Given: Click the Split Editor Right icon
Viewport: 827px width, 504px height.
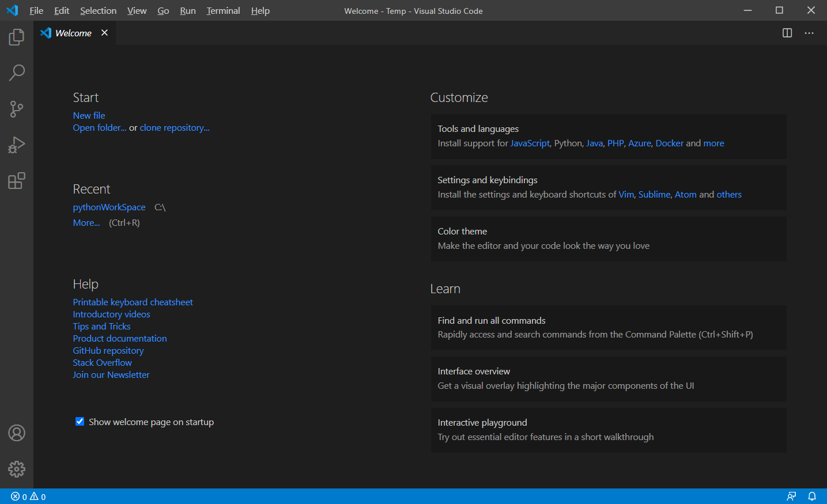Looking at the screenshot, I should tap(787, 33).
